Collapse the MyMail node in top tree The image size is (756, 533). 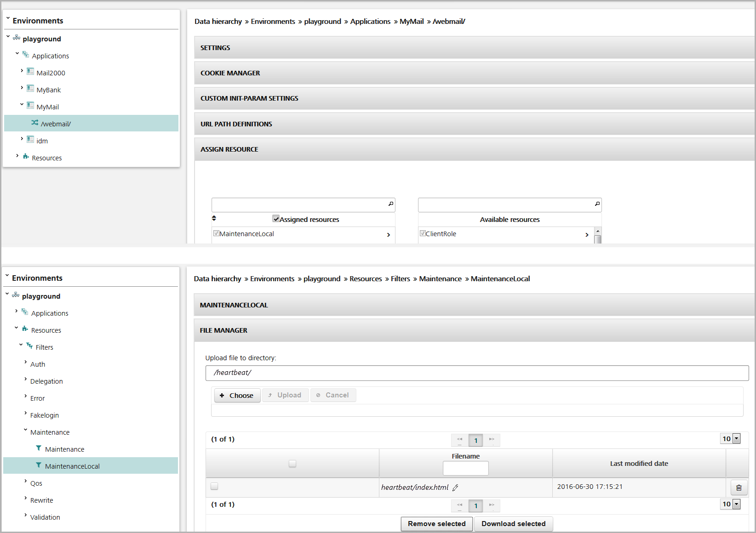pos(22,105)
